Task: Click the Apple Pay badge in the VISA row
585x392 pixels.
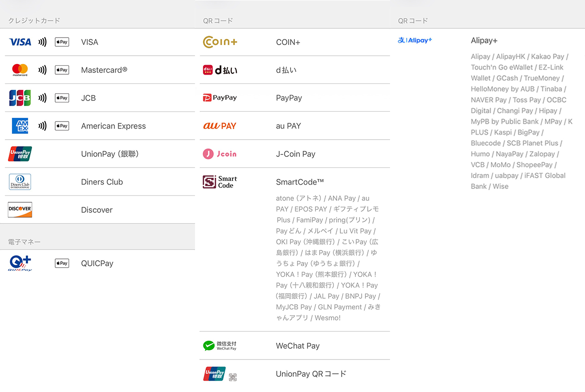Action: click(62, 42)
